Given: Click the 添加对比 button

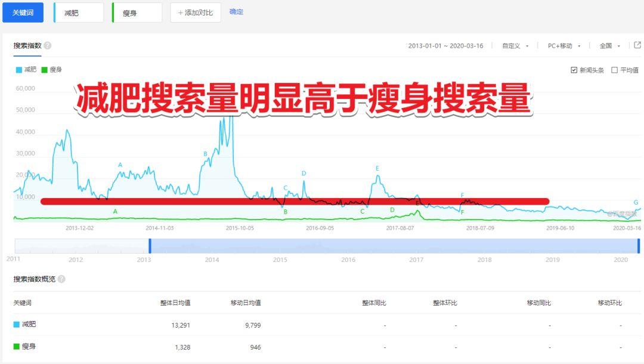Looking at the screenshot, I should pyautogui.click(x=196, y=13).
